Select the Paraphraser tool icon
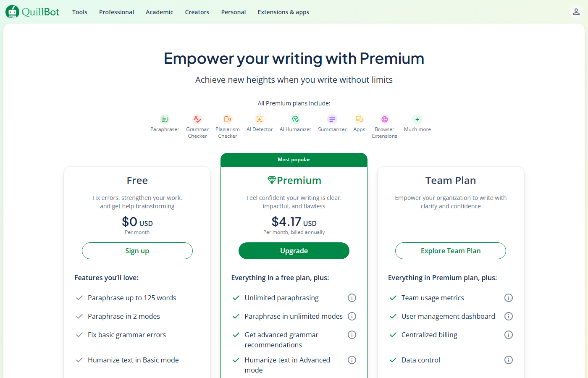Viewport: 588px width, 378px height. point(165,119)
